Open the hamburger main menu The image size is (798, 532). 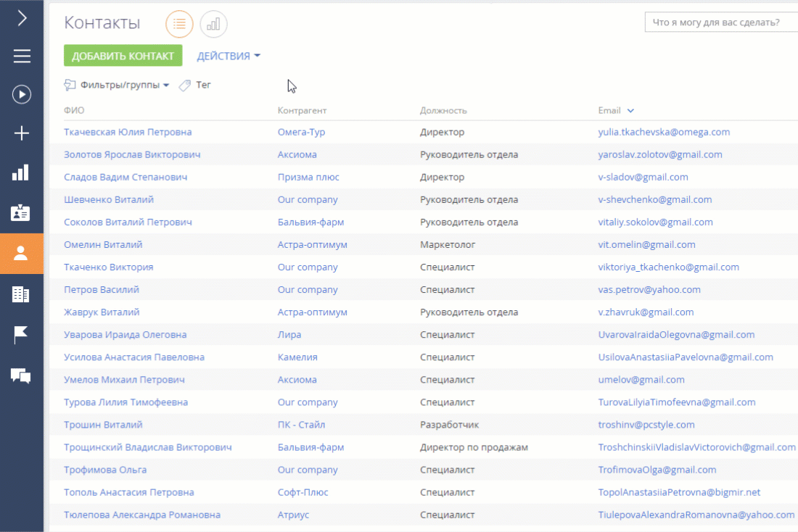(x=22, y=56)
